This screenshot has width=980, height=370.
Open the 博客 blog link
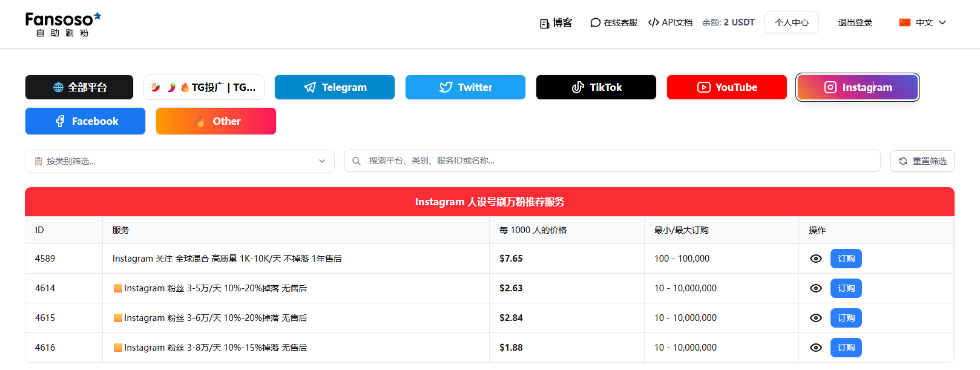click(x=556, y=23)
